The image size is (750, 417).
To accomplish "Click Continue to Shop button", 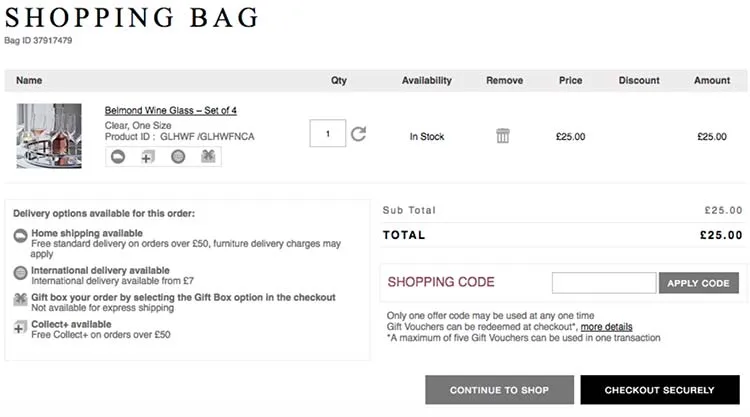I will coord(499,390).
